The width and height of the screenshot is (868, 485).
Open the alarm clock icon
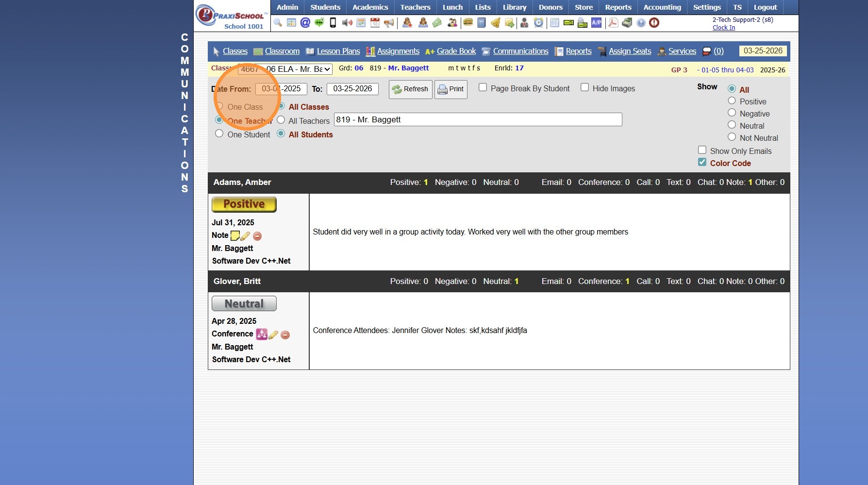pos(538,23)
